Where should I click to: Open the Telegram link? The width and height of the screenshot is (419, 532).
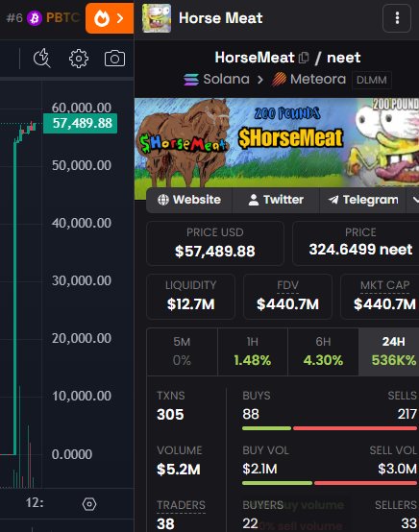point(363,200)
